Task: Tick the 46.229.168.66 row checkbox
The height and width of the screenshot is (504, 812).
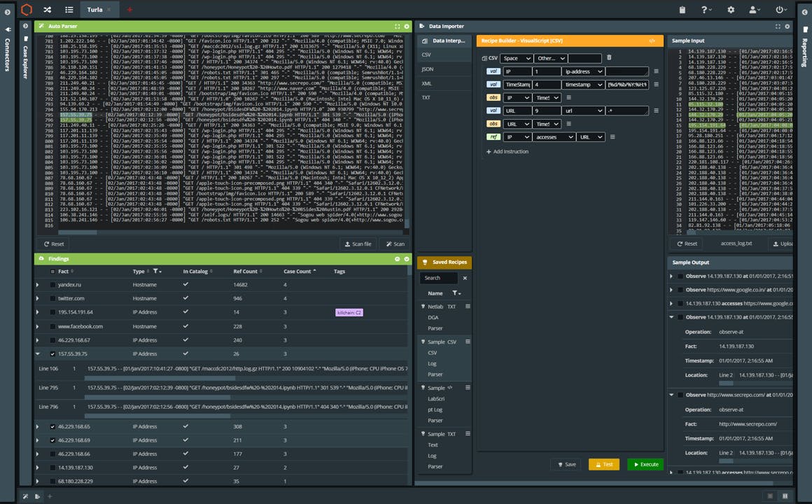Action: click(52, 454)
